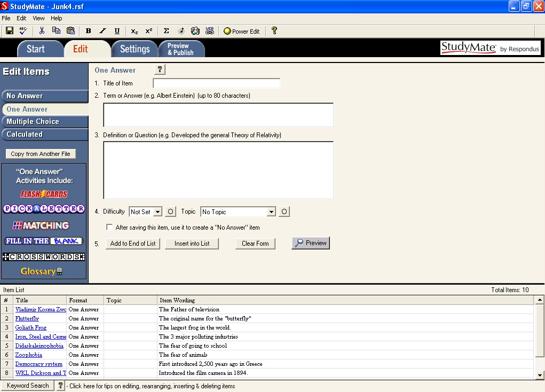
Task: Click the item list scroll down arrow
Action: [x=540, y=374]
